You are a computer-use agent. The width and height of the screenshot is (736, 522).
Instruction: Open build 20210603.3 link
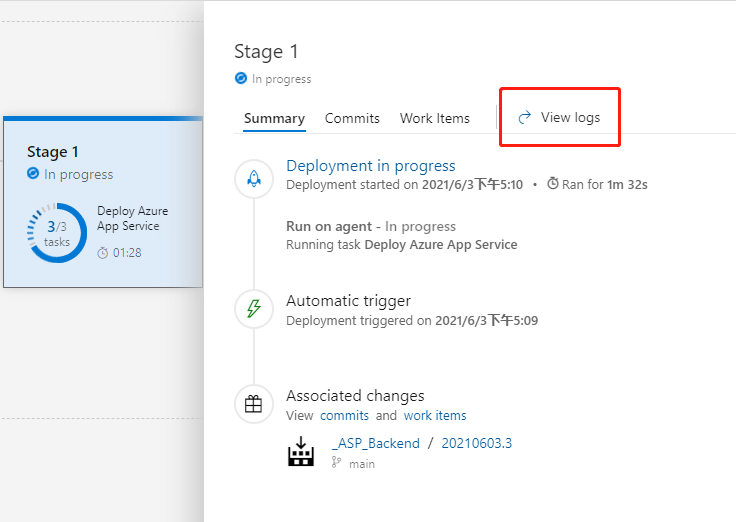pyautogui.click(x=476, y=443)
